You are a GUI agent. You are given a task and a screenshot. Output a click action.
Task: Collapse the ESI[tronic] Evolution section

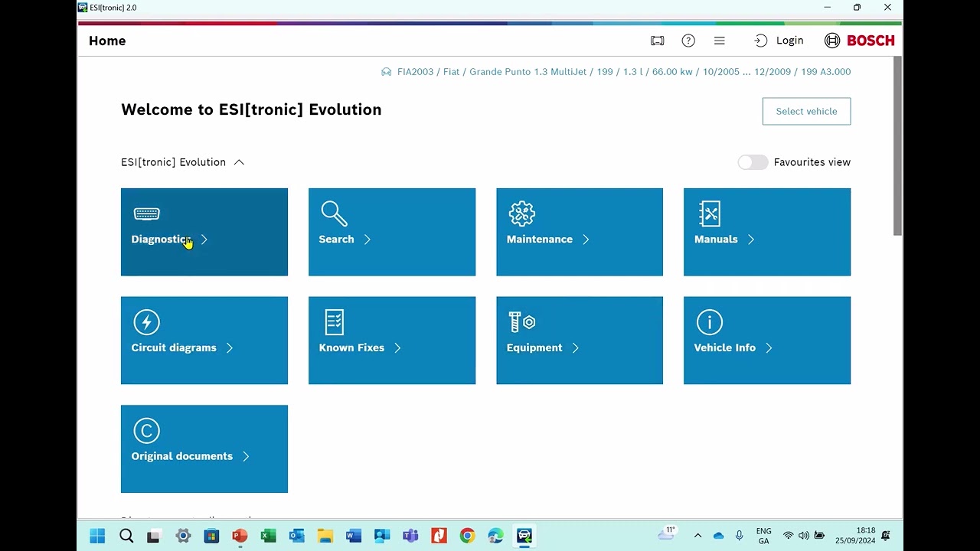(x=239, y=162)
